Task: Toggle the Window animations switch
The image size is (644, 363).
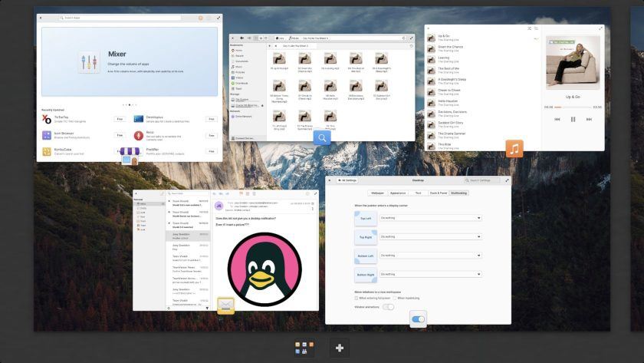Action: coord(389,307)
